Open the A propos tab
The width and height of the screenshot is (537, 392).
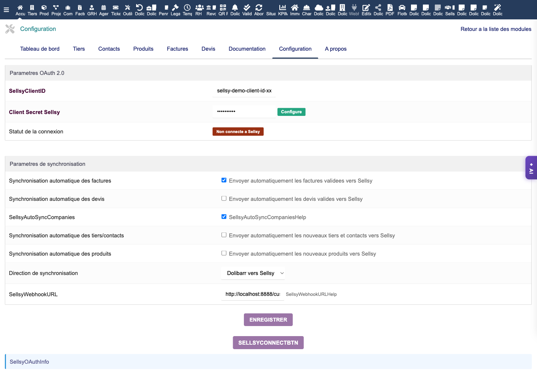pyautogui.click(x=336, y=49)
